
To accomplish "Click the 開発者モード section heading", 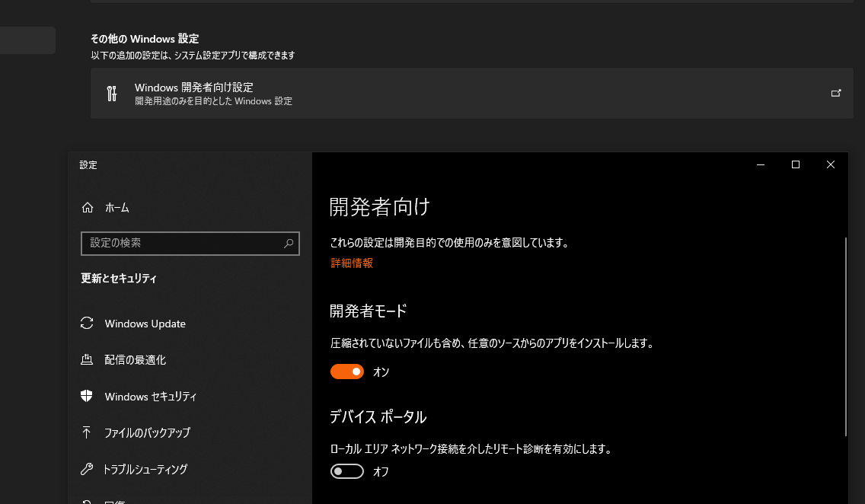I will [368, 311].
